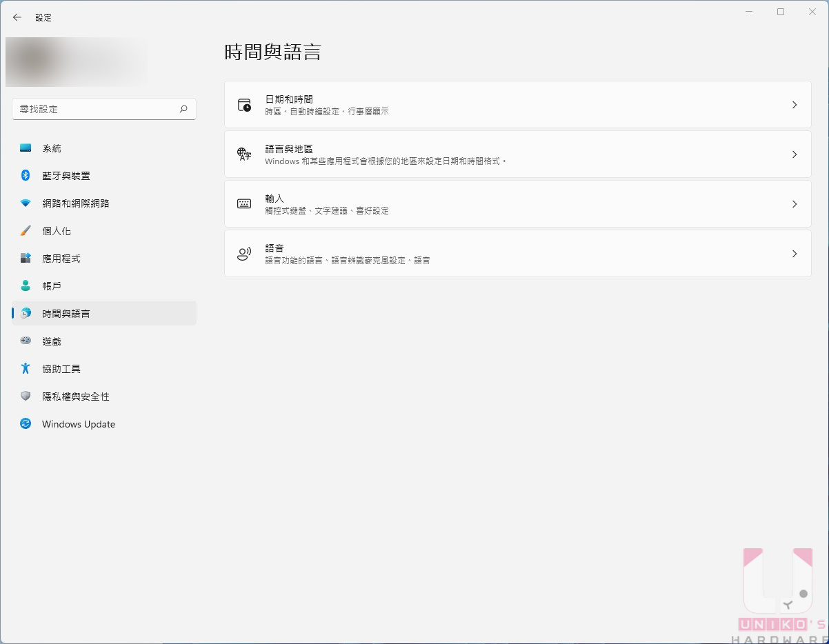
Task: Open 網路和網際網路 category
Action: (104, 203)
